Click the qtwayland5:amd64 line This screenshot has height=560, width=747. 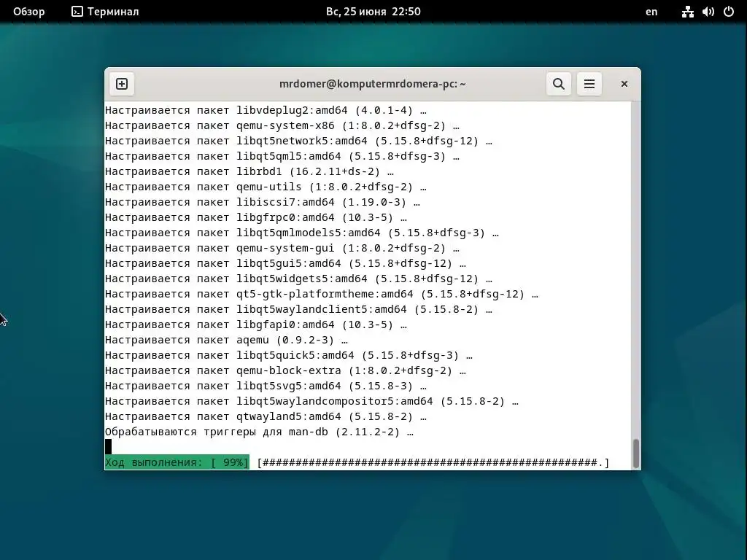pos(266,416)
